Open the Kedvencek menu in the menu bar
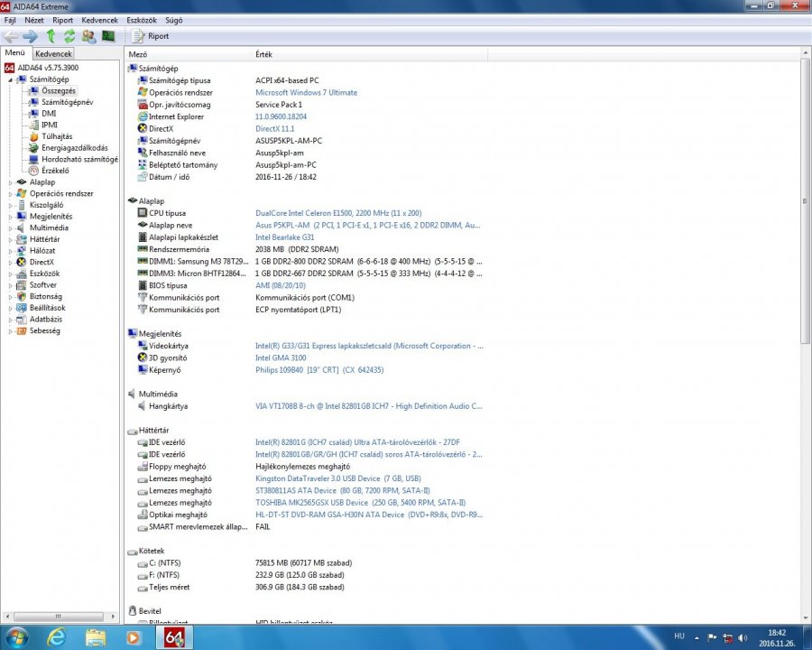Screen dimensions: 812x650 [99, 20]
